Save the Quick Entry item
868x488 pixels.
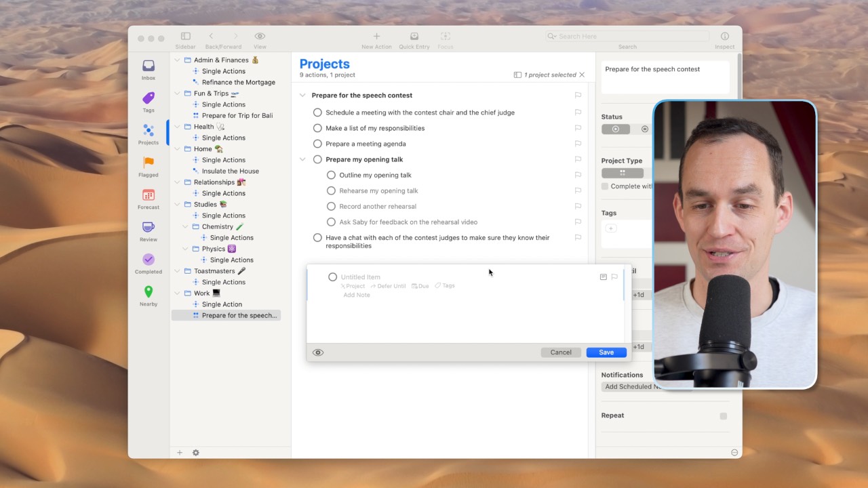pyautogui.click(x=606, y=352)
